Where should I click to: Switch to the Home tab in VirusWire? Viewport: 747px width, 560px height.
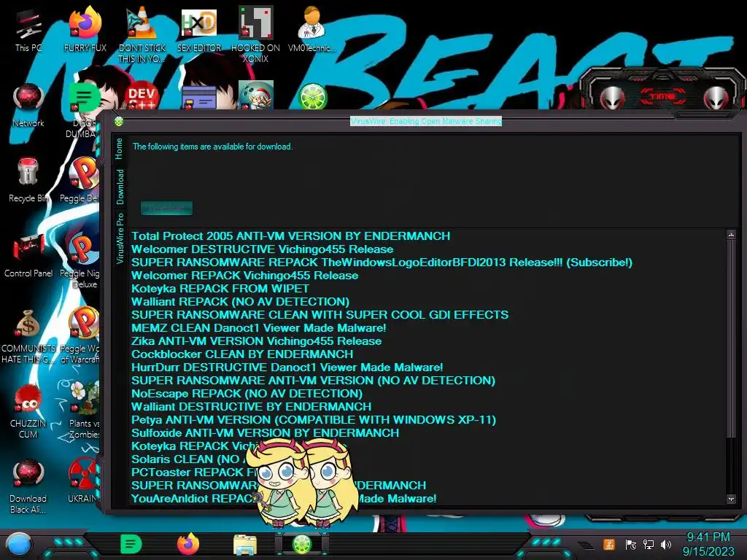pos(119,149)
